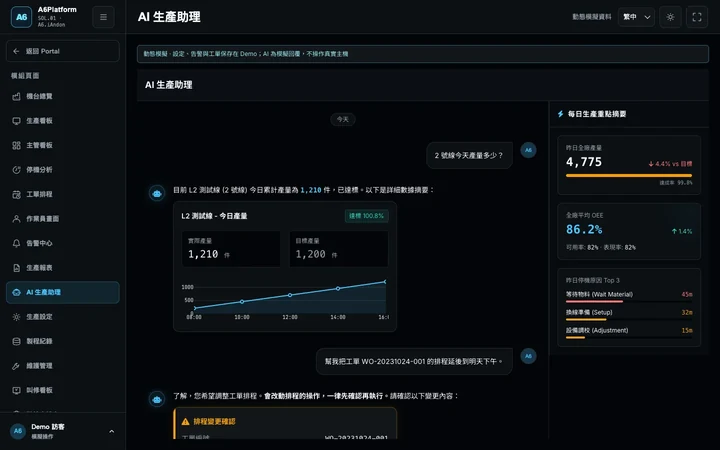Click the 2 號線今天產量多少 message bubble
Viewport: 720px width, 450px height.
click(469, 155)
